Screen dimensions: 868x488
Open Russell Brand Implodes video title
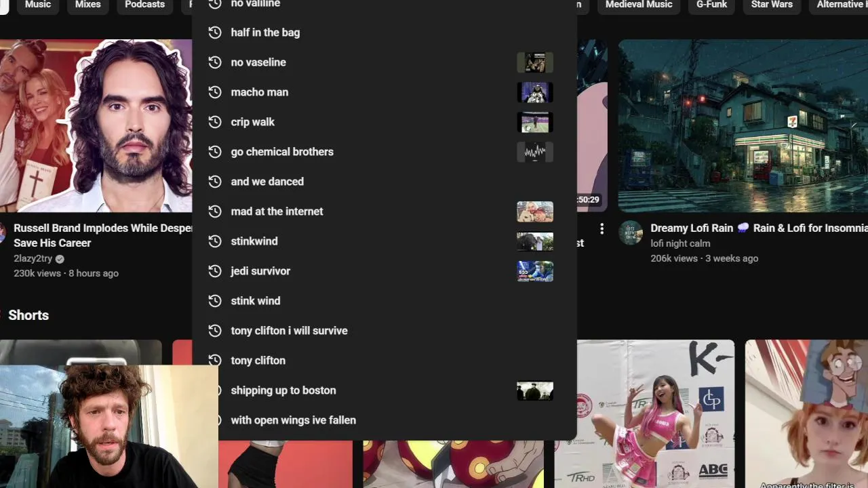coord(102,235)
